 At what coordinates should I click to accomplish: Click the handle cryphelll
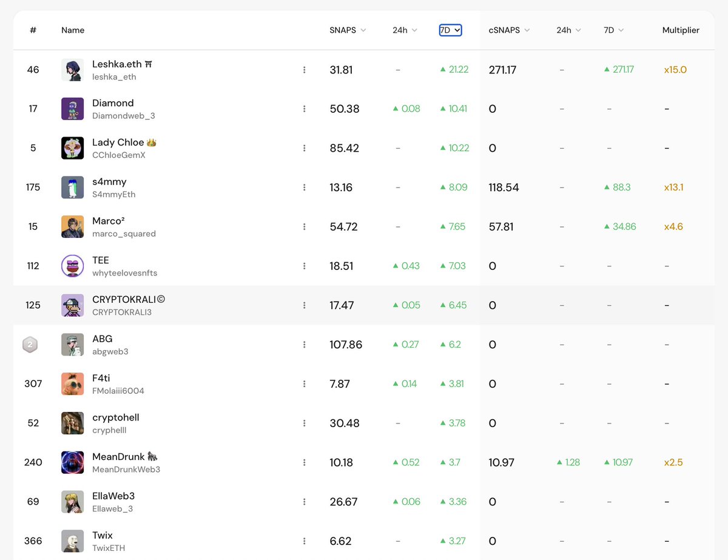coord(109,430)
